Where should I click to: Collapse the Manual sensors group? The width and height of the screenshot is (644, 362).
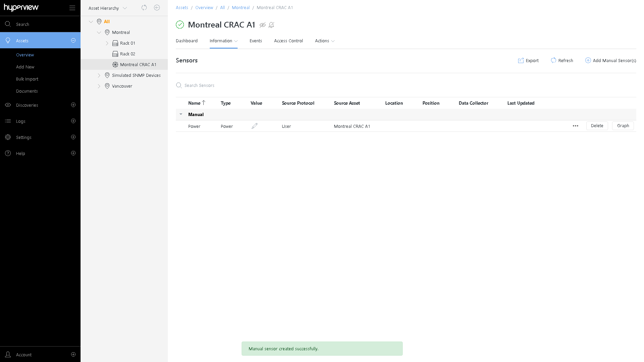click(x=181, y=114)
